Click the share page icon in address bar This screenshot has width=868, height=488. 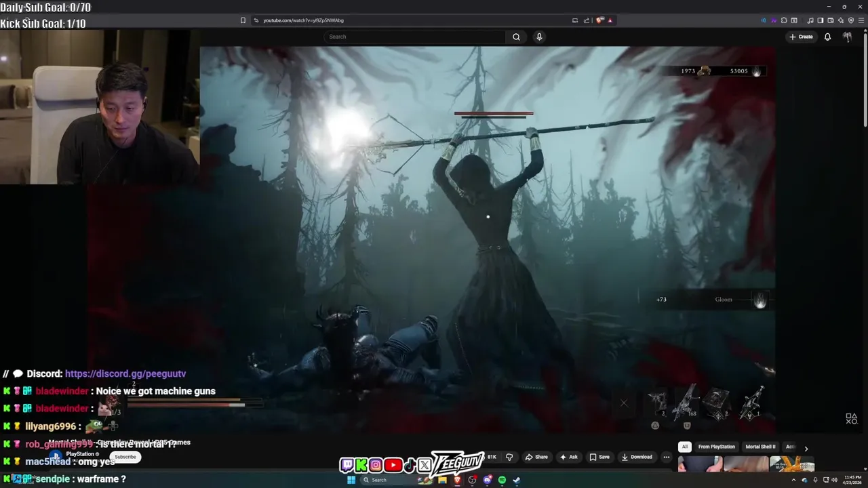[587, 20]
